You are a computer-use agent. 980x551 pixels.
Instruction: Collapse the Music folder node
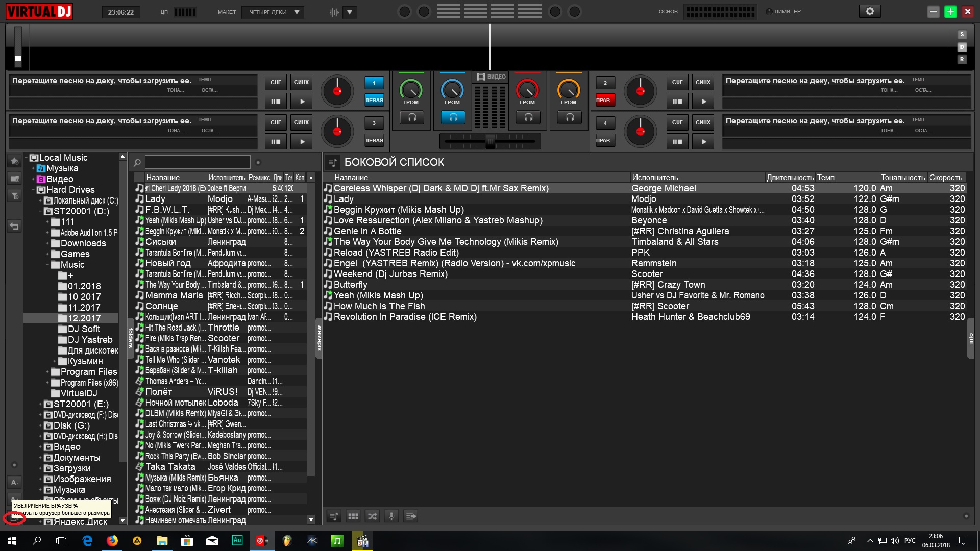47,265
